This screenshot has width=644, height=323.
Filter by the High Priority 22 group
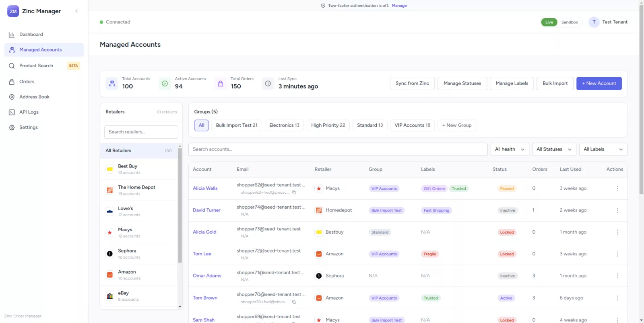pos(328,125)
